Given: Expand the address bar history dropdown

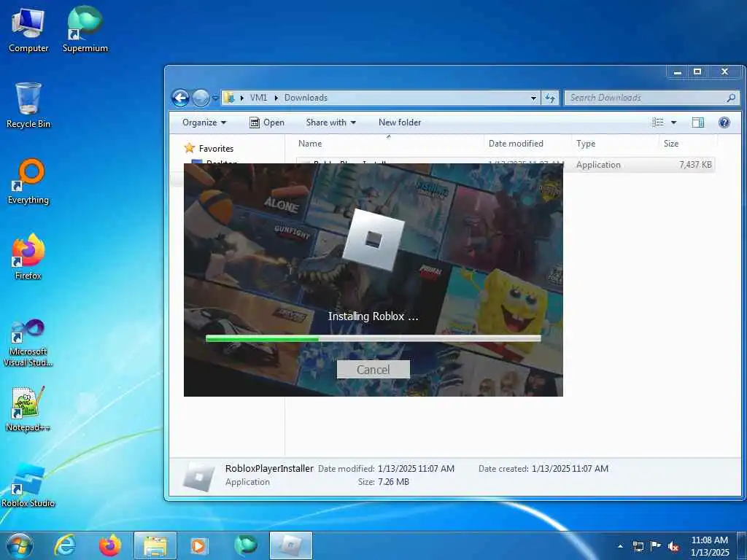Looking at the screenshot, I should pos(533,98).
